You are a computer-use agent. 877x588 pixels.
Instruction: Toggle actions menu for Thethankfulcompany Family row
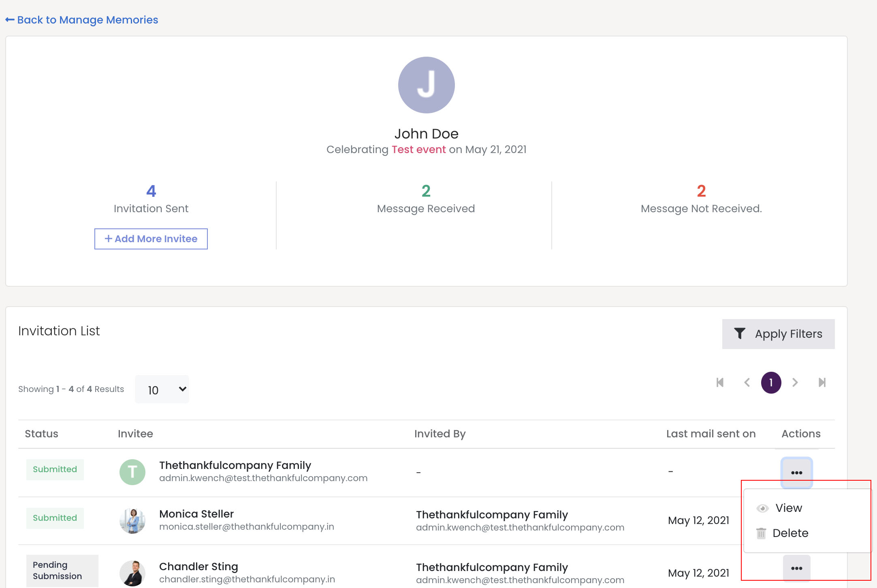coord(796,473)
